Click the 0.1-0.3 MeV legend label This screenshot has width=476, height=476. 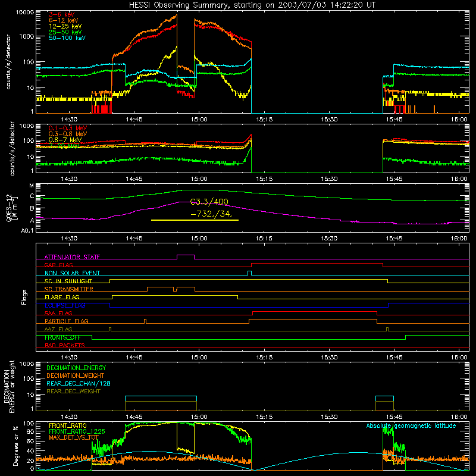coord(68,128)
